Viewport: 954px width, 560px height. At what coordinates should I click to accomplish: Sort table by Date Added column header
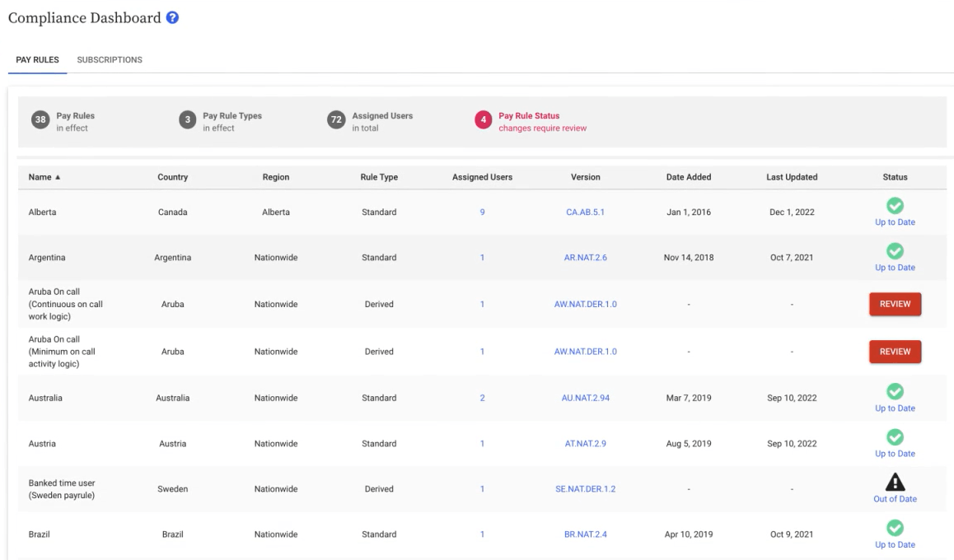click(x=689, y=177)
